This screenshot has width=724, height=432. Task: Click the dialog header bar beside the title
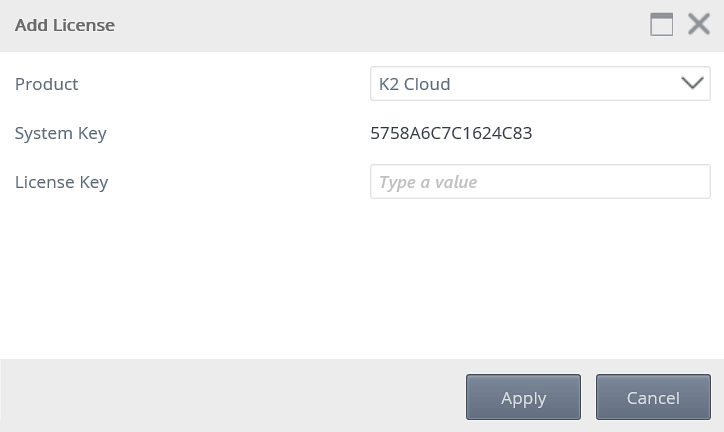pos(380,25)
